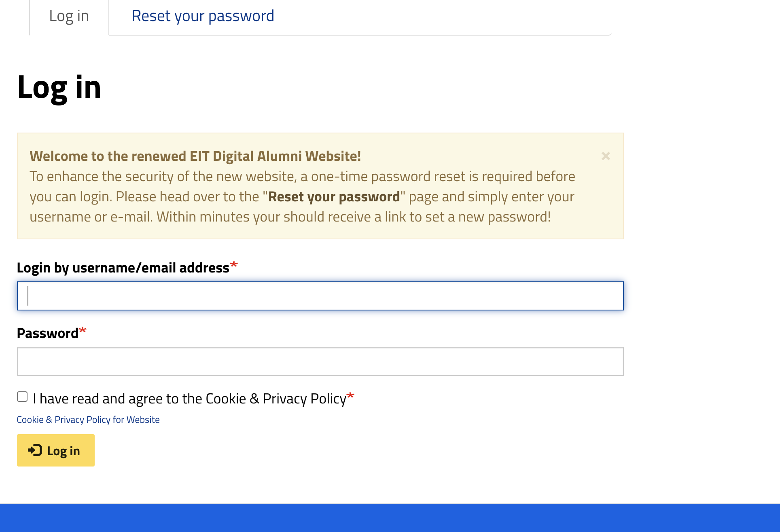780x532 pixels.
Task: Click the Password field label
Action: [x=48, y=334]
